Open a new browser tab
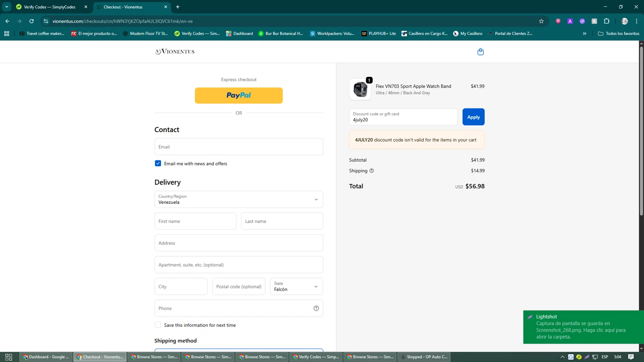Screen dimensions: 644x362 [x=178, y=7]
